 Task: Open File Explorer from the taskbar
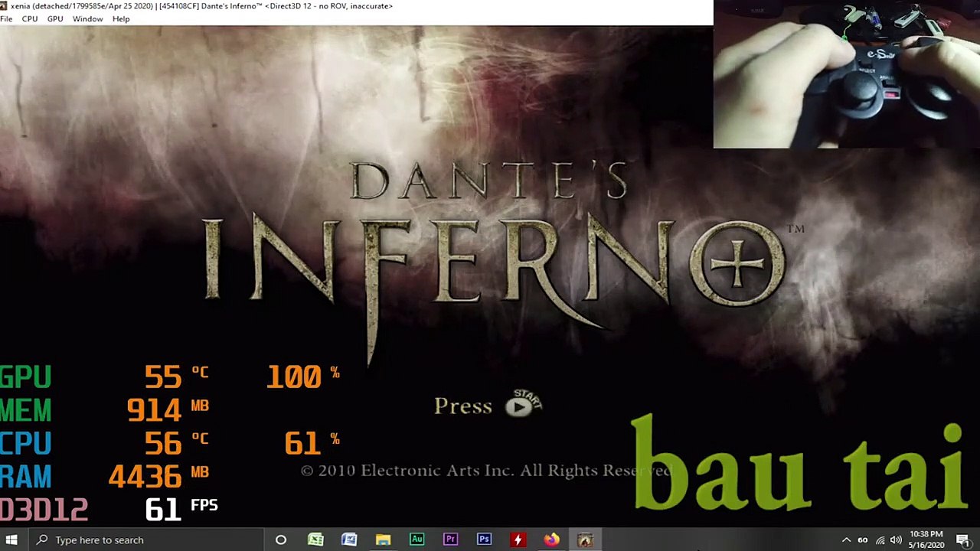[383, 540]
